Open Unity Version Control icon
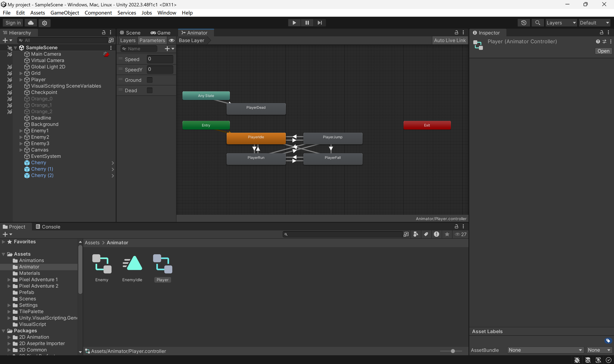Screen dimensions: 614x364 44,23
